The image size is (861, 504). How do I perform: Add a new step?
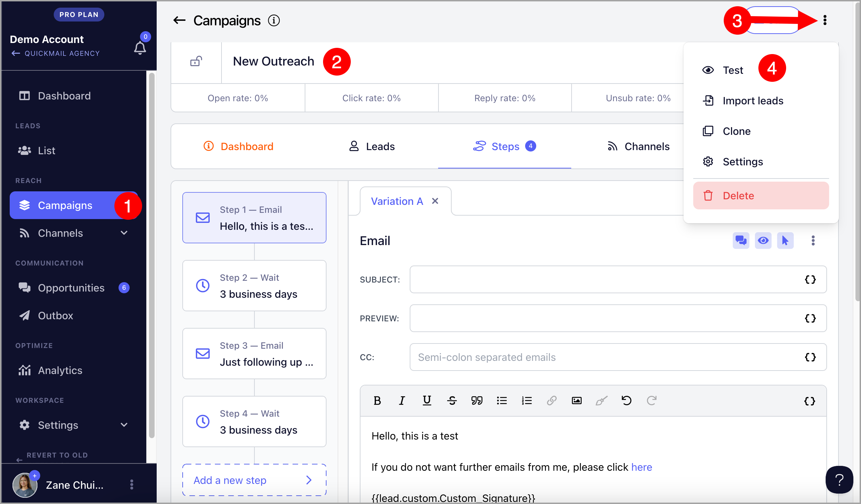coord(254,480)
